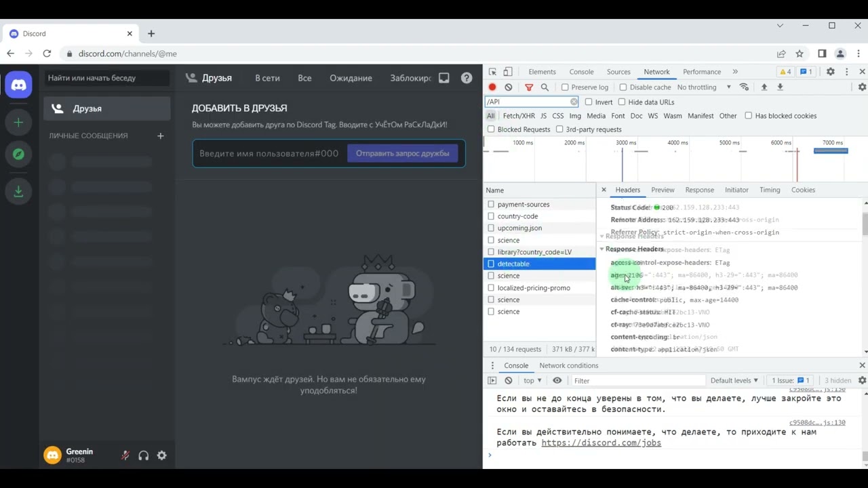Toggle device toolbar icon in DevTools
The width and height of the screenshot is (868, 488).
point(508,72)
